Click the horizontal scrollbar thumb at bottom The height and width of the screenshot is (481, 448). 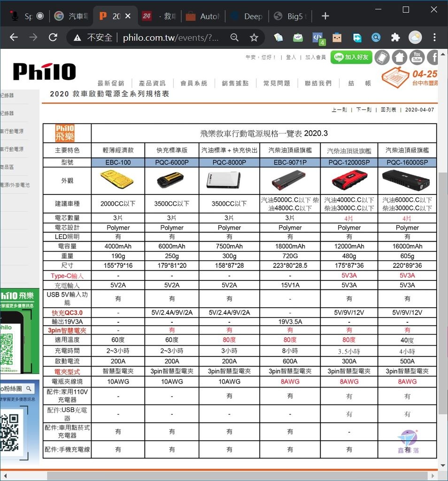pyautogui.click(x=238, y=476)
